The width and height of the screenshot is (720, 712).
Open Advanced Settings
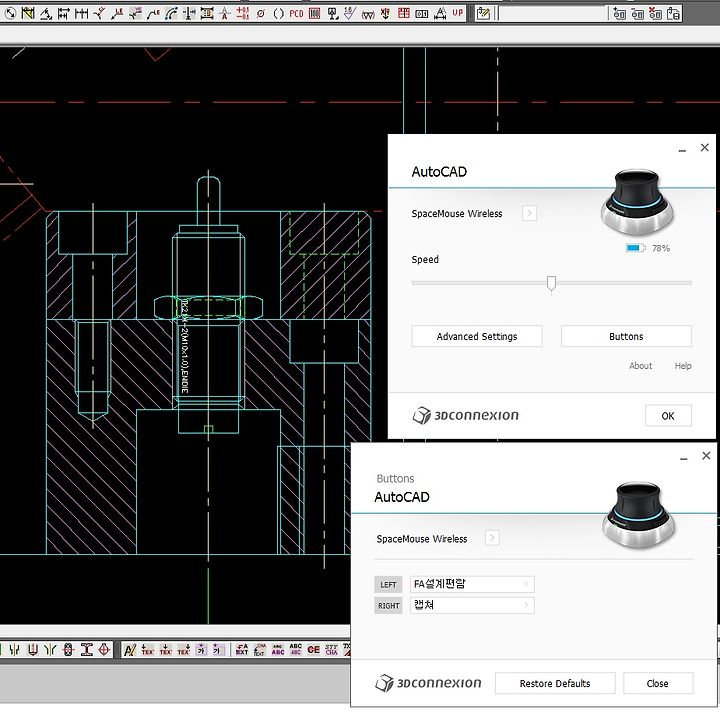tap(477, 336)
